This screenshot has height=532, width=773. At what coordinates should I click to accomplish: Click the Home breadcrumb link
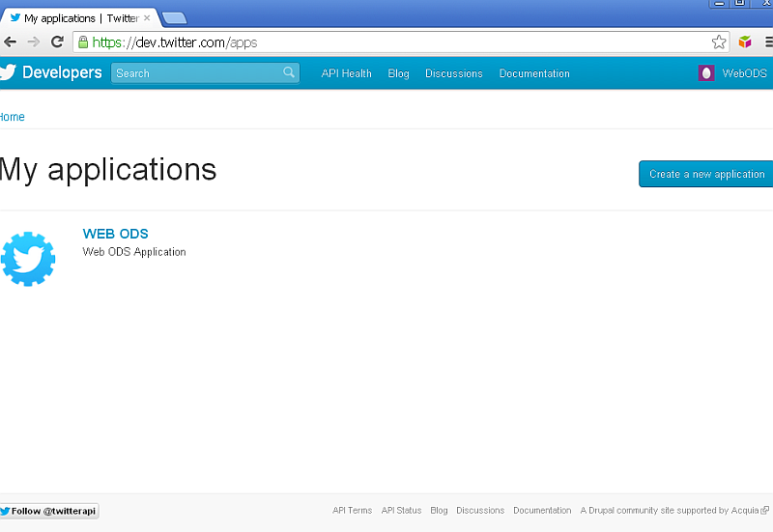[12, 117]
